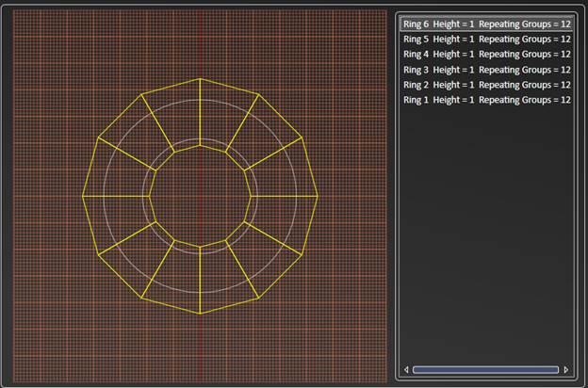Click the red center line above the polygon
Viewport: 588px width, 388px height.
tap(201, 42)
